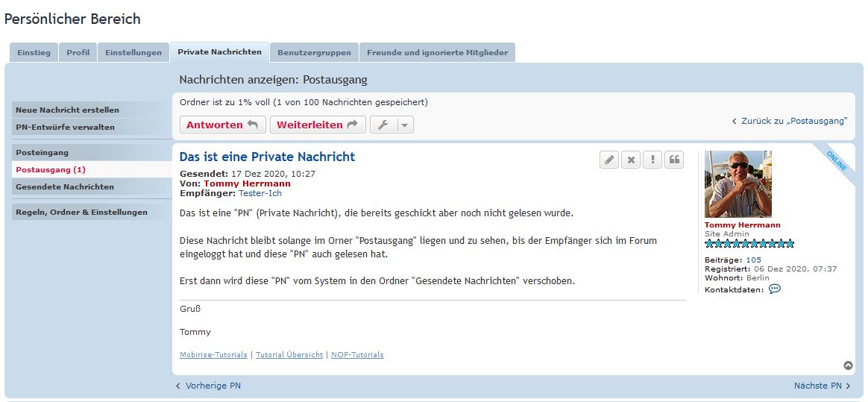Delete message using the X icon

[631, 160]
